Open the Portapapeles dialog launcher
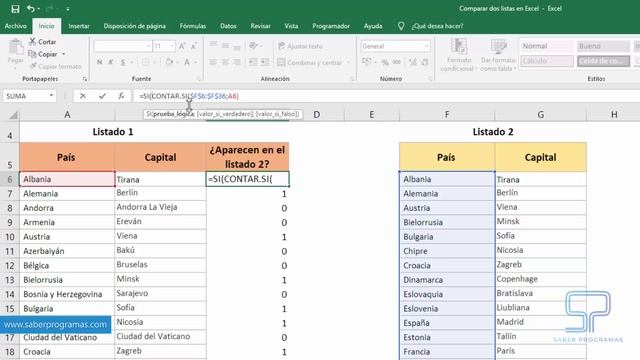This screenshot has width=640, height=360. pyautogui.click(x=84, y=79)
